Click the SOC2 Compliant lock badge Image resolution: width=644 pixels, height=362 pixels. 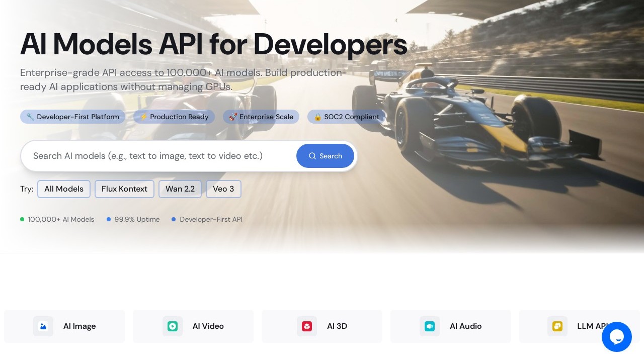point(347,117)
